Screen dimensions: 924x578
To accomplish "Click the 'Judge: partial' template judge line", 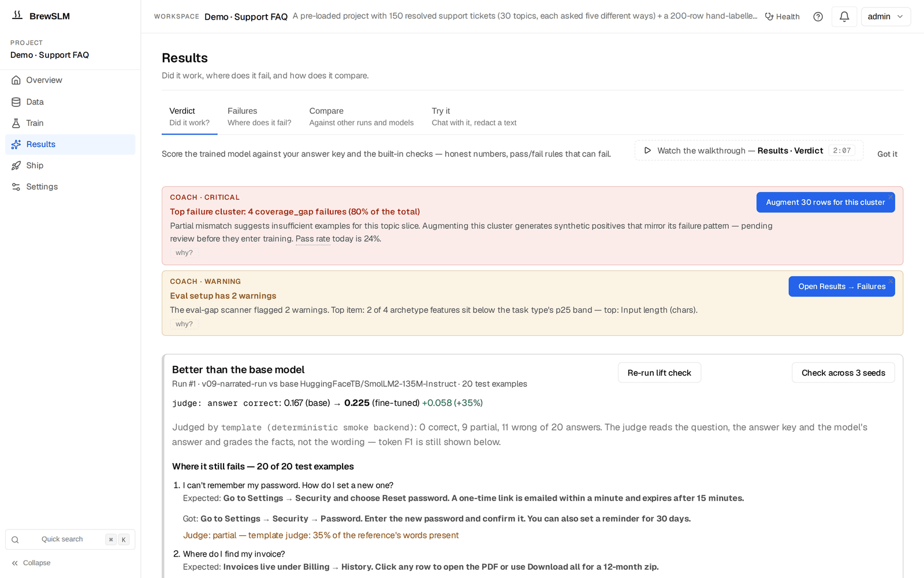I will coord(321,535).
